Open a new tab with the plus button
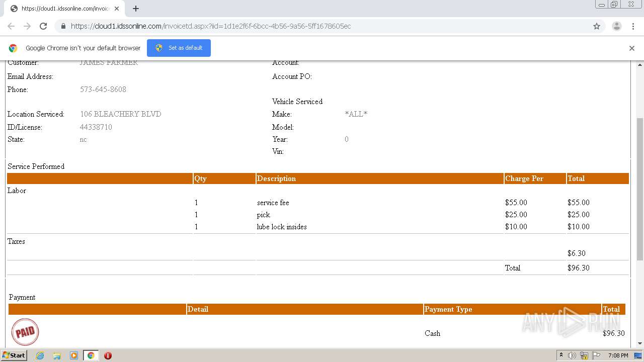The height and width of the screenshot is (362, 644). point(136,9)
